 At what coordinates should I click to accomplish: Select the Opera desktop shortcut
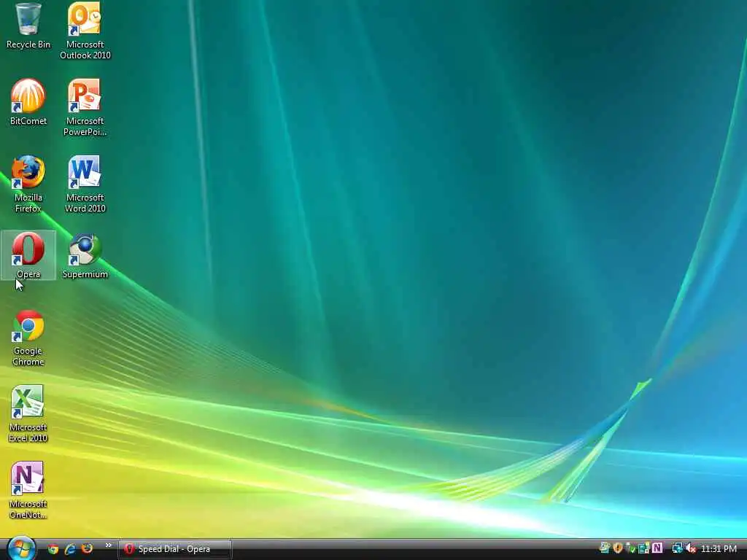click(x=28, y=256)
